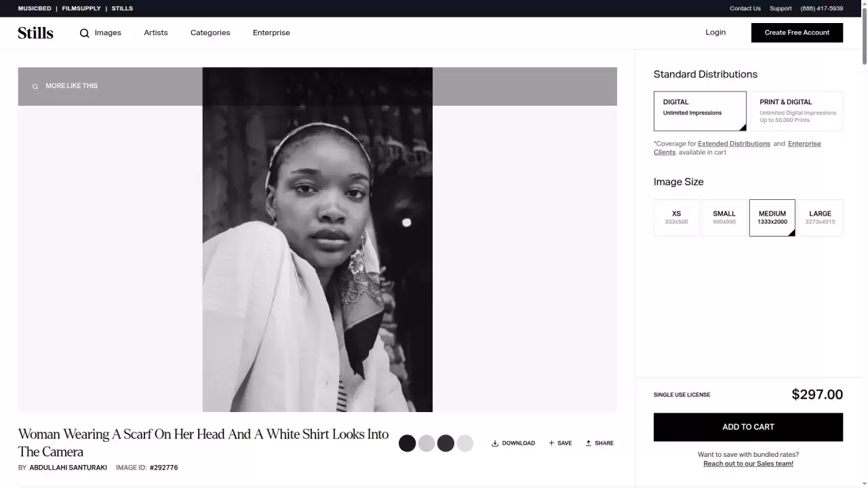Viewport: 868px width, 488px height.
Task: Open the Artists menu
Action: [155, 33]
